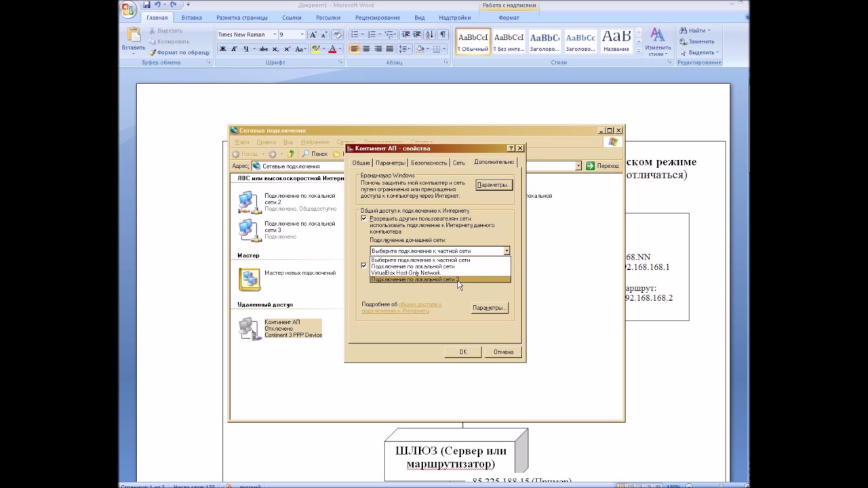Open shading fill color bucket
Viewport: 868px width, 488px height.
coord(420,49)
